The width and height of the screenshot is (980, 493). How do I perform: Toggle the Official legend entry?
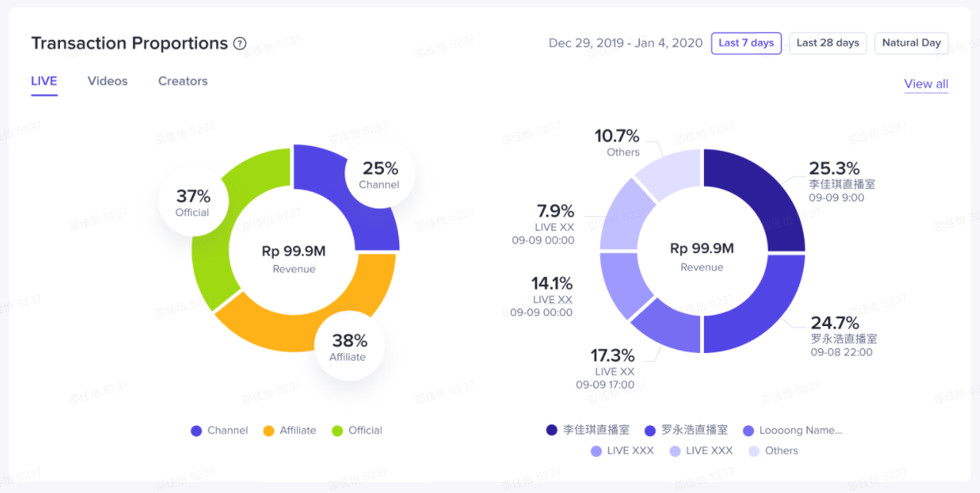(x=357, y=431)
